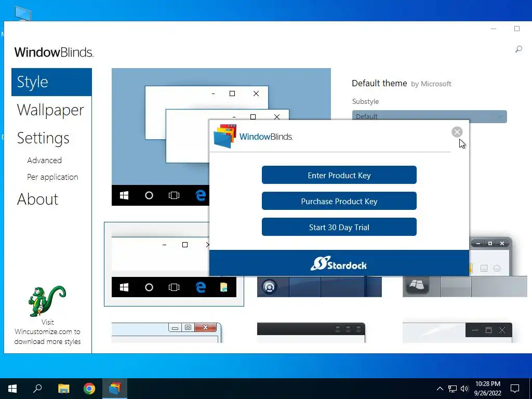Visit Wincustomize.com to download more styles
This screenshot has width=532, height=399.
coord(47,332)
